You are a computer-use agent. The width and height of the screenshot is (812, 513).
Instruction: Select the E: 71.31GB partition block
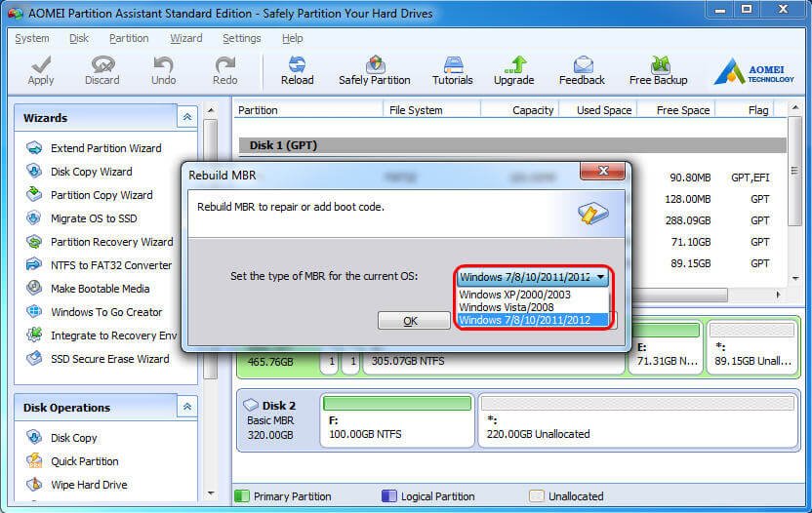pyautogui.click(x=666, y=347)
